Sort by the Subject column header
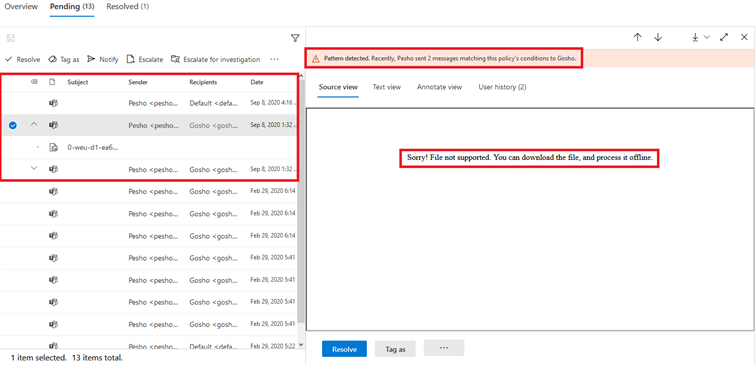Screen dimensions: 756x365 78,82
